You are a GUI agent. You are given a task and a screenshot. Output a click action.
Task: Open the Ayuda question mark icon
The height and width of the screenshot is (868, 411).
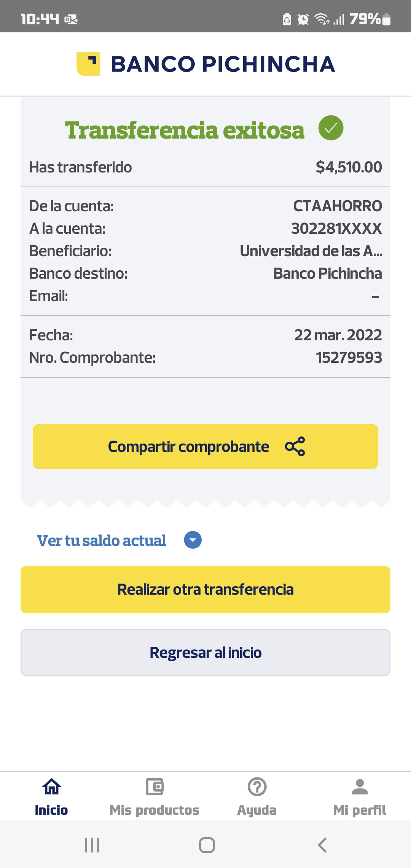257,787
